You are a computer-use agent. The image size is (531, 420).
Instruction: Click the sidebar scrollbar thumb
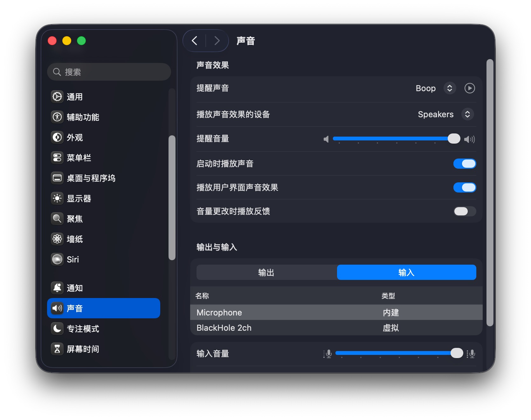click(x=172, y=198)
